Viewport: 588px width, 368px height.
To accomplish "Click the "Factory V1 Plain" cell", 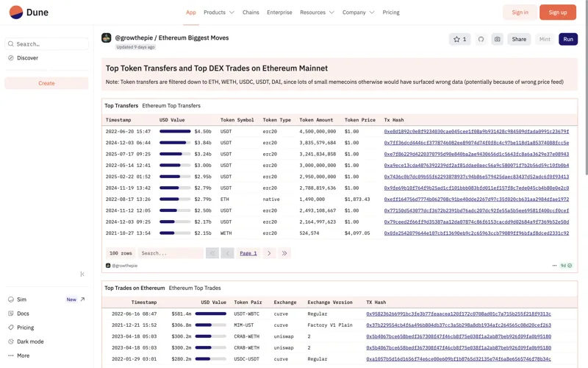I will tap(330, 325).
